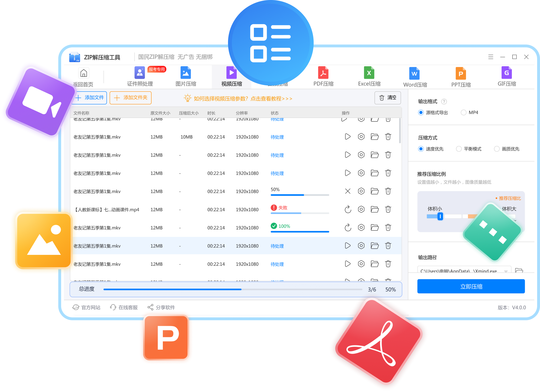The image size is (540, 392).
Task: Choose 平衡模式 compression mode
Action: (x=469, y=149)
